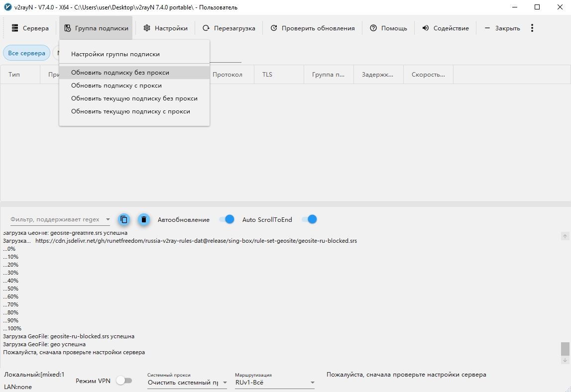Click the log scrollbar up arrow
The width and height of the screenshot is (571, 392).
pos(565,236)
